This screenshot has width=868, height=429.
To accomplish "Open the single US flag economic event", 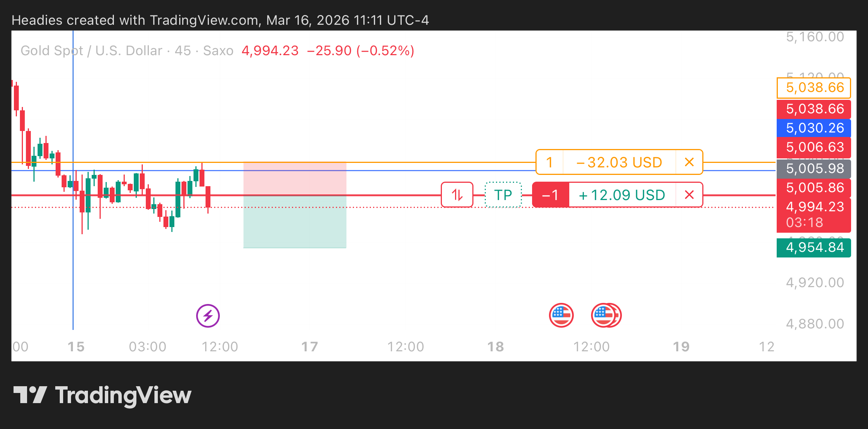I will [x=561, y=315].
